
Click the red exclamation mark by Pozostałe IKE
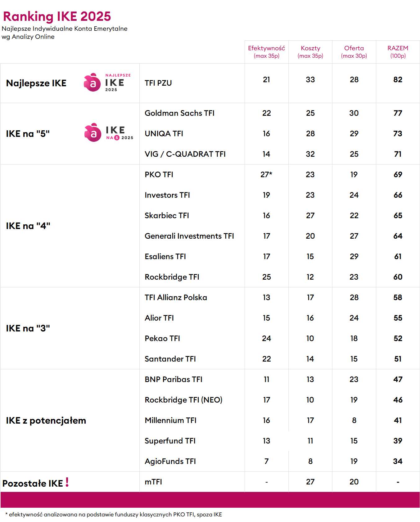(67, 482)
